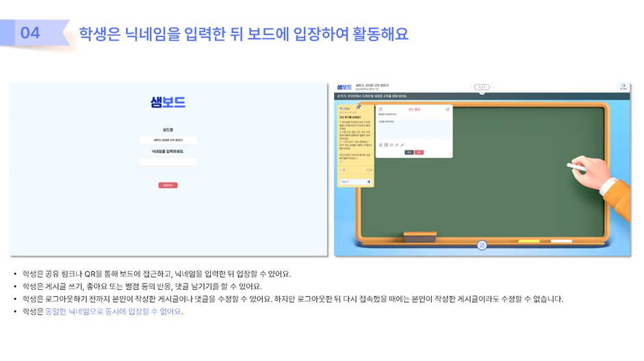The width and height of the screenshot is (644, 361).
Task: Go to next board page arrow
Action: (x=493, y=87)
